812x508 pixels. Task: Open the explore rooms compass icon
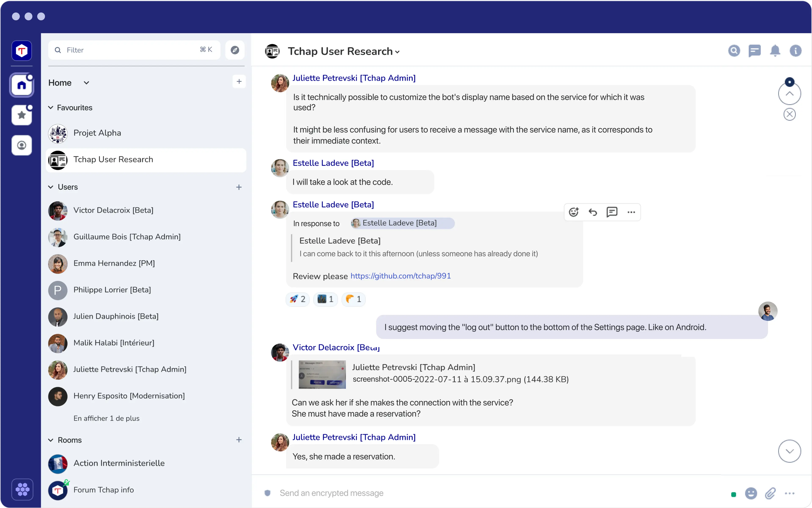click(x=235, y=50)
